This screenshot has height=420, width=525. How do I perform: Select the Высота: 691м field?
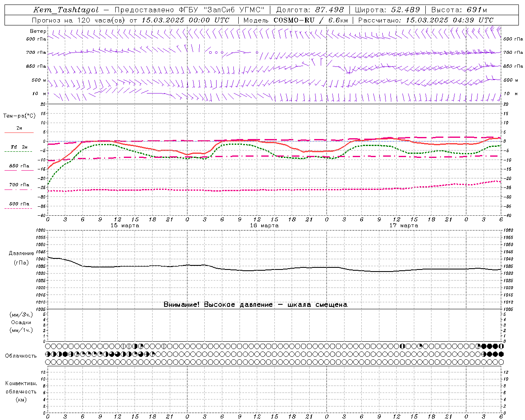click(x=459, y=10)
